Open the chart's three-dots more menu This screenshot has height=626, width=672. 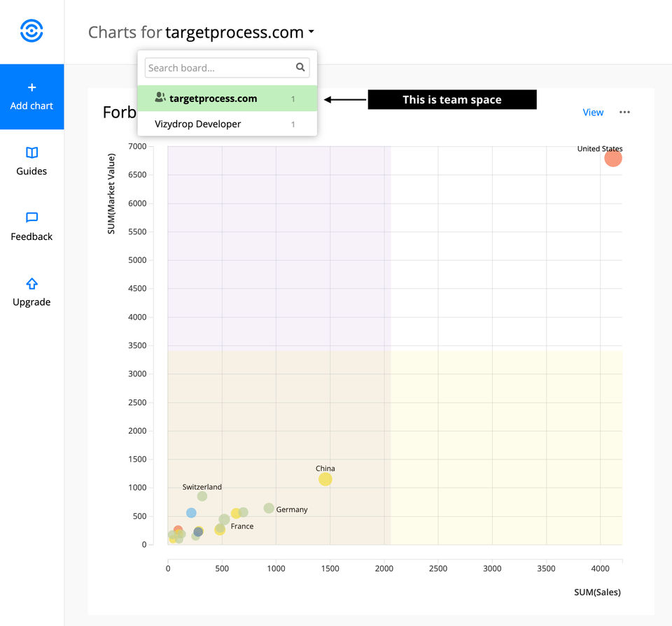tap(624, 112)
